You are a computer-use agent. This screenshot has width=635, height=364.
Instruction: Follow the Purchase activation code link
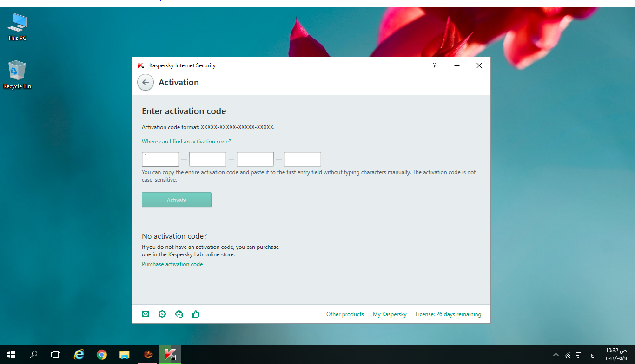pyautogui.click(x=172, y=264)
